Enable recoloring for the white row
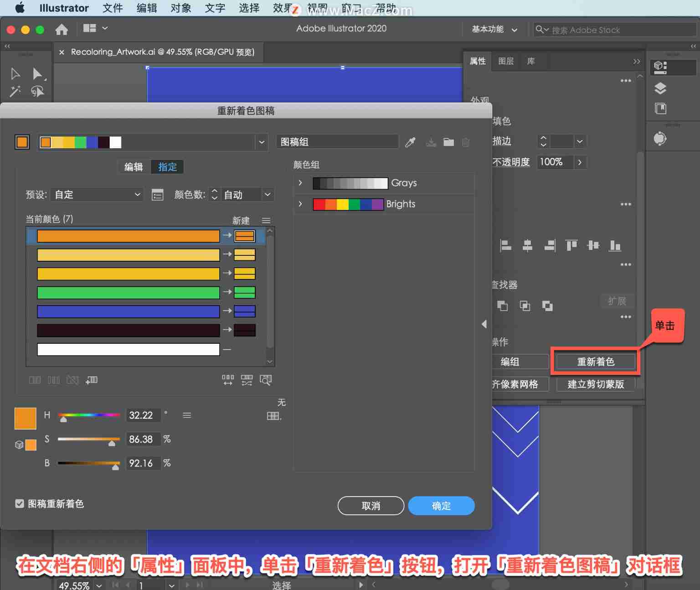The image size is (700, 590). click(x=227, y=349)
